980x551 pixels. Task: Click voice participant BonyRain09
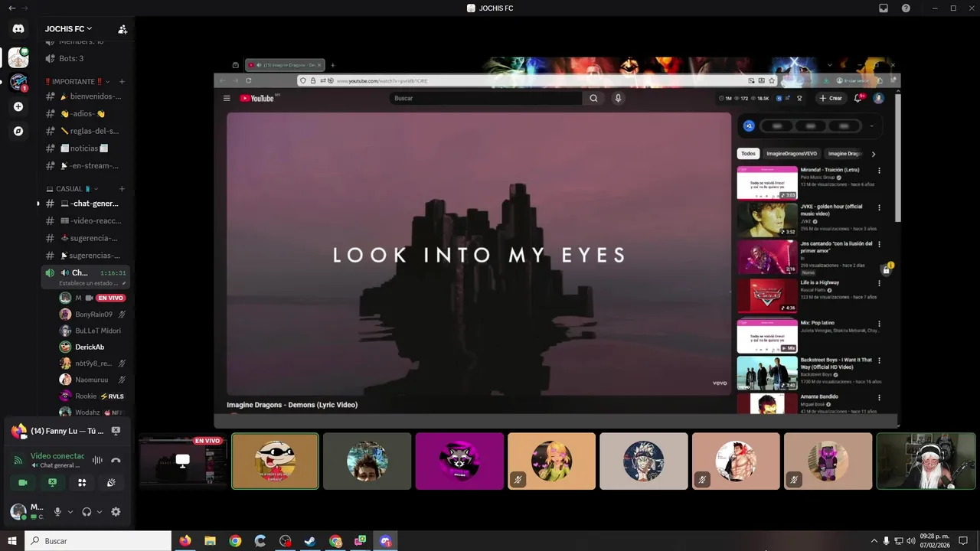coord(93,315)
